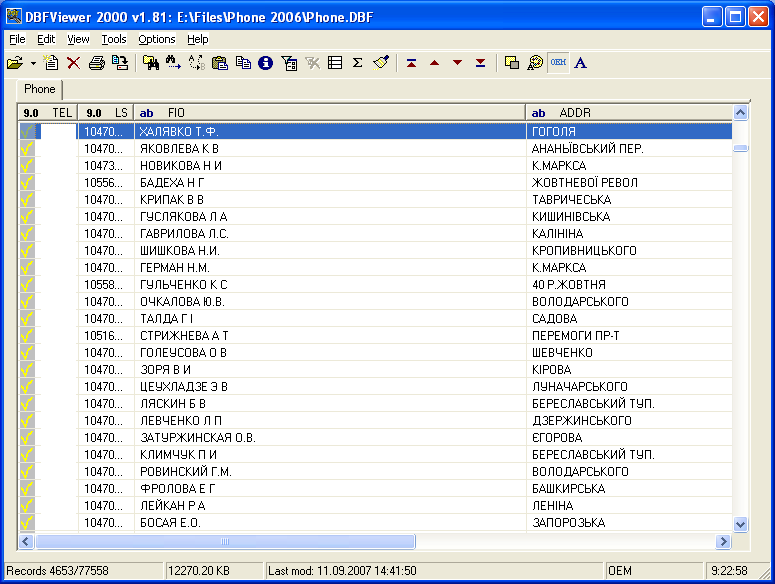
Task: Click the horizontal scrollbar thumb
Action: (225, 542)
